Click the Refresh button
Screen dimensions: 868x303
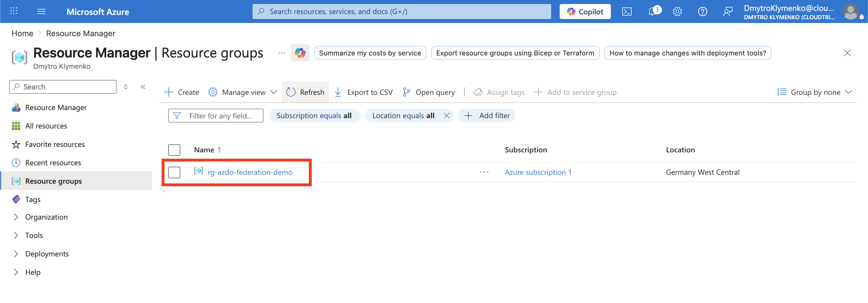point(305,92)
